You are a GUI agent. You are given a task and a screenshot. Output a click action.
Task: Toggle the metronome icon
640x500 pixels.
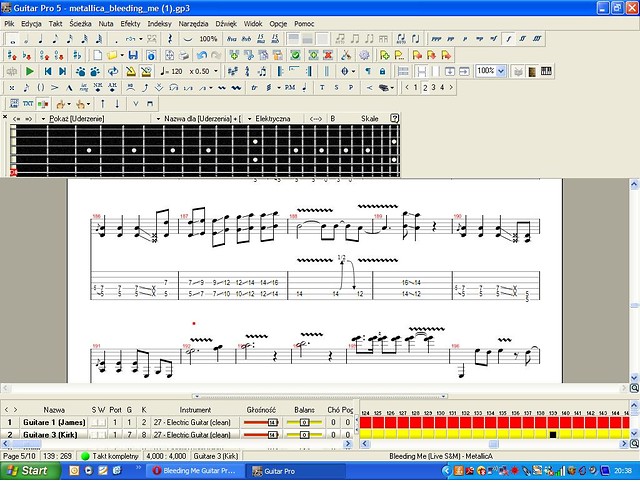pyautogui.click(x=131, y=71)
